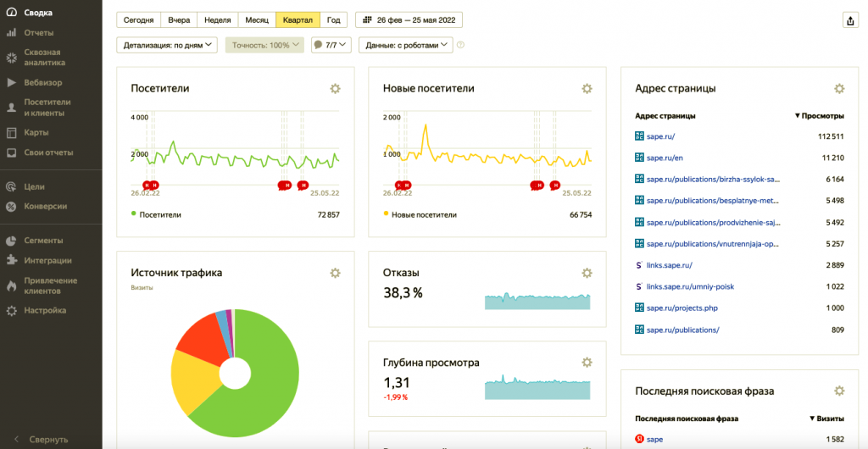Open the links.sape.ru/umniy-poisk link
Screen dimensions: 868x449
click(690, 286)
